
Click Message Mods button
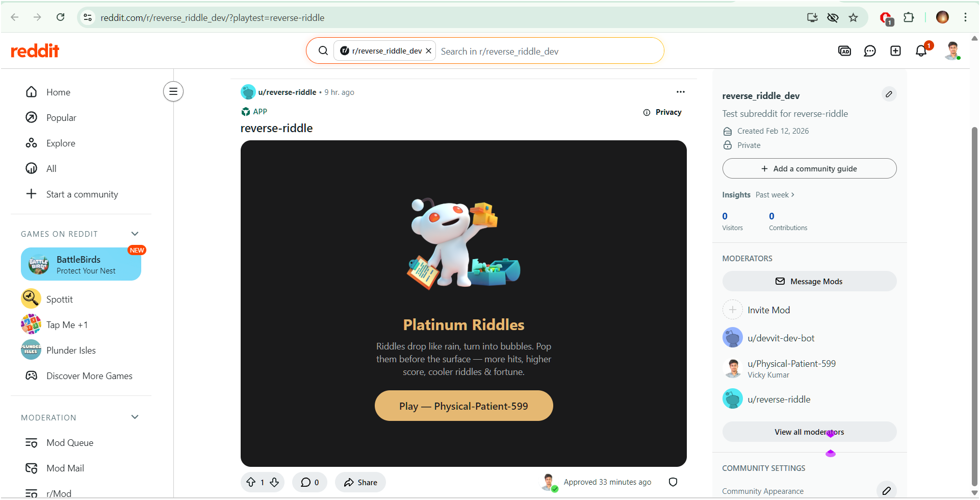[809, 281]
